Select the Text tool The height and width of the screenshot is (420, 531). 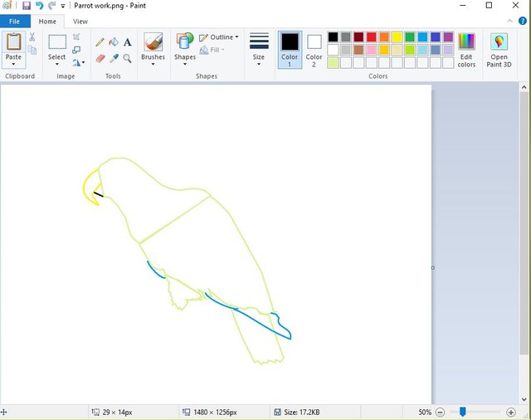click(127, 42)
